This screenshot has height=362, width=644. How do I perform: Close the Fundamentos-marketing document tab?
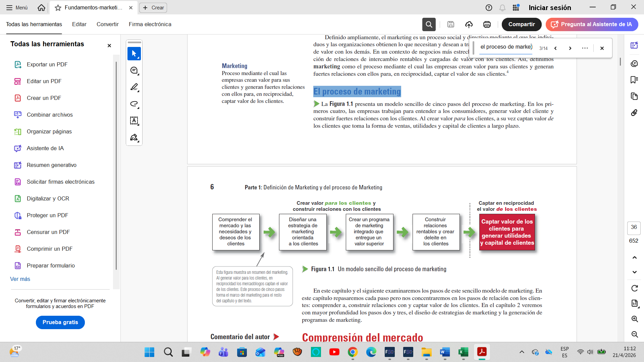[131, 8]
